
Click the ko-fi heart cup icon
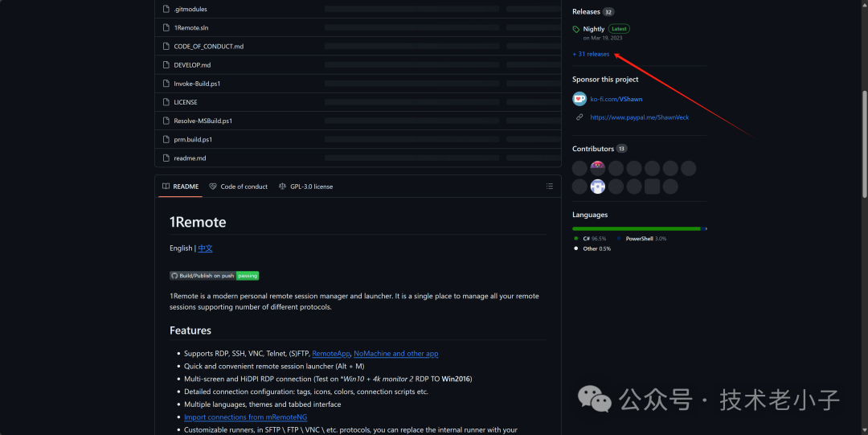click(579, 99)
